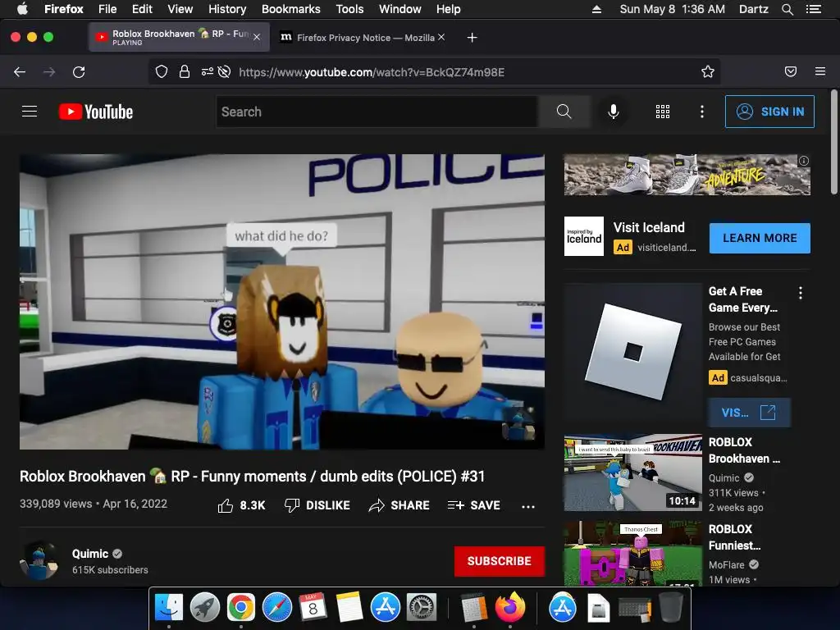Open YouTube settings three-dot menu beside Sign In
The height and width of the screenshot is (630, 840).
[x=702, y=112]
